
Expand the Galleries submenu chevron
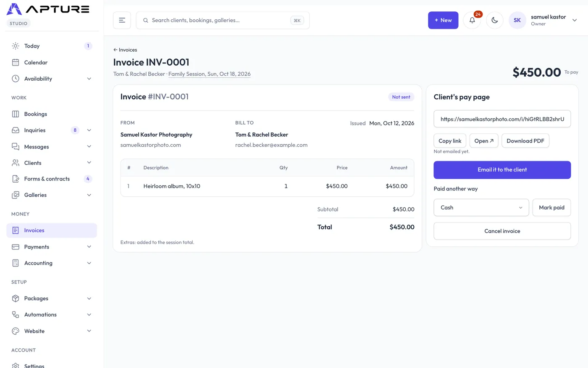click(89, 195)
